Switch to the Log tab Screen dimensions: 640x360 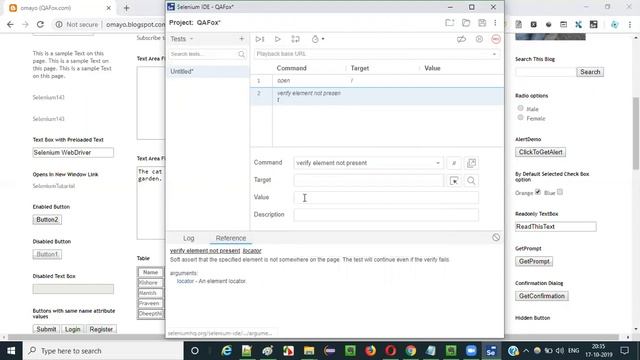189,238
